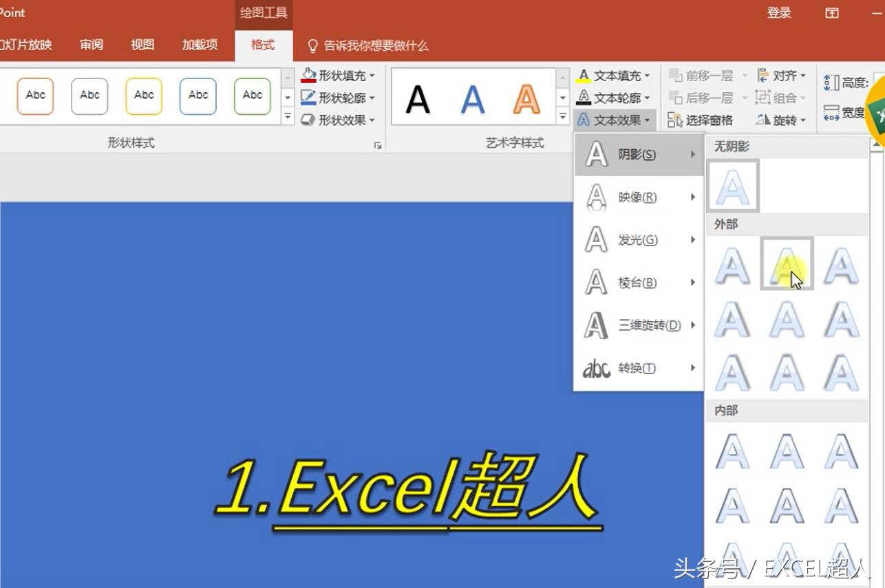Select first 内部 shadow in top row
This screenshot has height=588, width=885.
733,451
